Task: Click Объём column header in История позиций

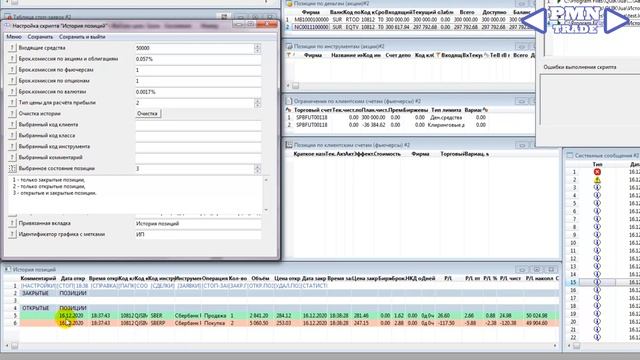Action: (x=260, y=278)
